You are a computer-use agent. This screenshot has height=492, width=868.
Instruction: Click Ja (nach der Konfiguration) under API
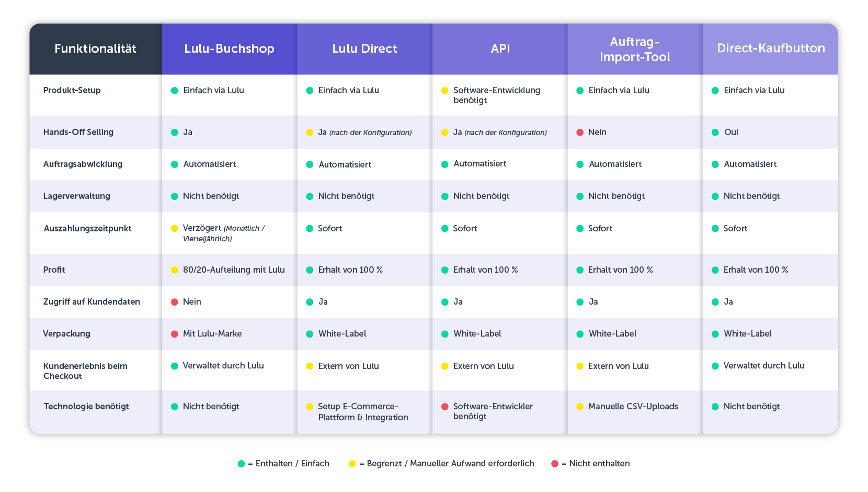coord(500,132)
